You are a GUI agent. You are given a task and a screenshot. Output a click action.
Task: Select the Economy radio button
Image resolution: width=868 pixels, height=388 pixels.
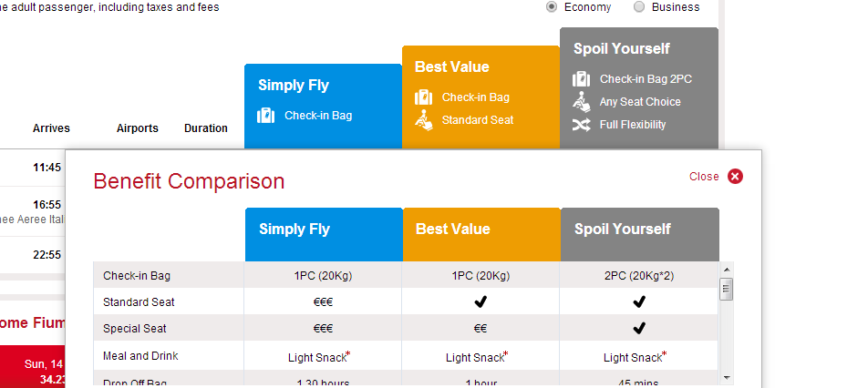click(553, 7)
